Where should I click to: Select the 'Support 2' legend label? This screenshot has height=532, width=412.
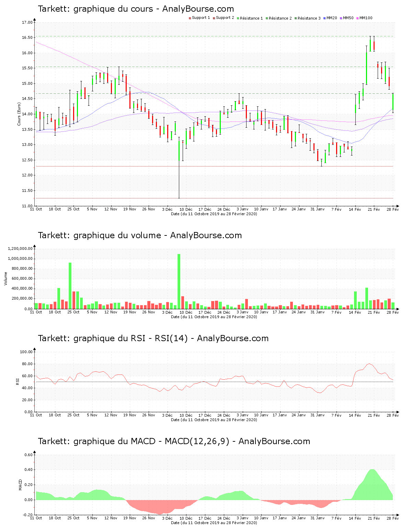[x=225, y=18]
